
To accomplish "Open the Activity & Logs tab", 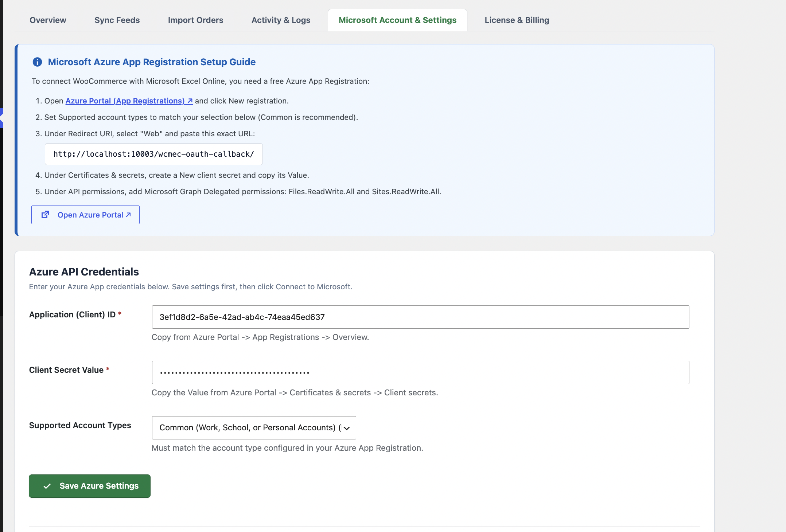I will pyautogui.click(x=281, y=20).
